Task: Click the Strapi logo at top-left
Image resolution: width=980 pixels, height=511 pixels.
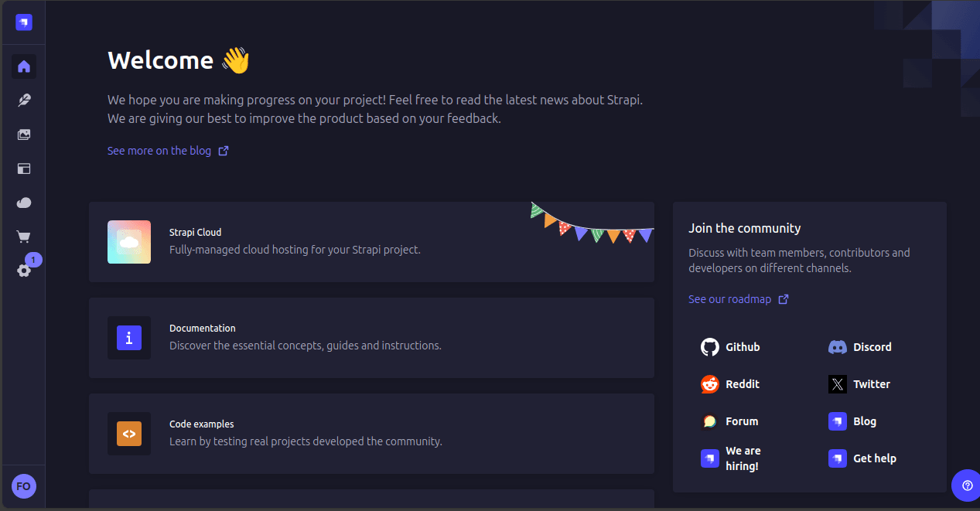Action: [x=24, y=22]
